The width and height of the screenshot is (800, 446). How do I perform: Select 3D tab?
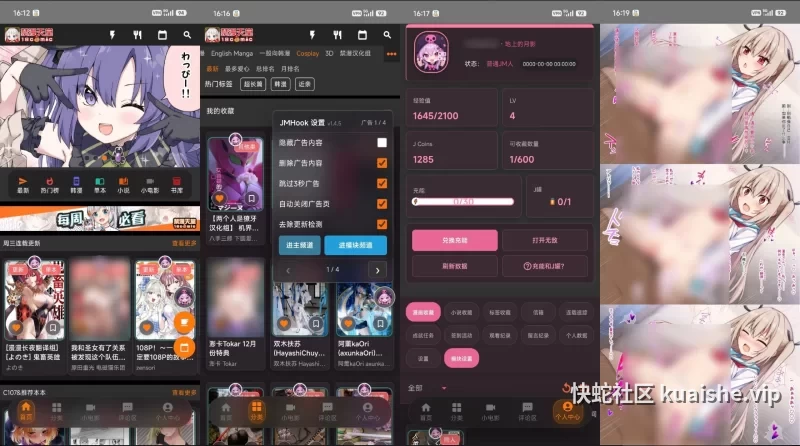[329, 53]
